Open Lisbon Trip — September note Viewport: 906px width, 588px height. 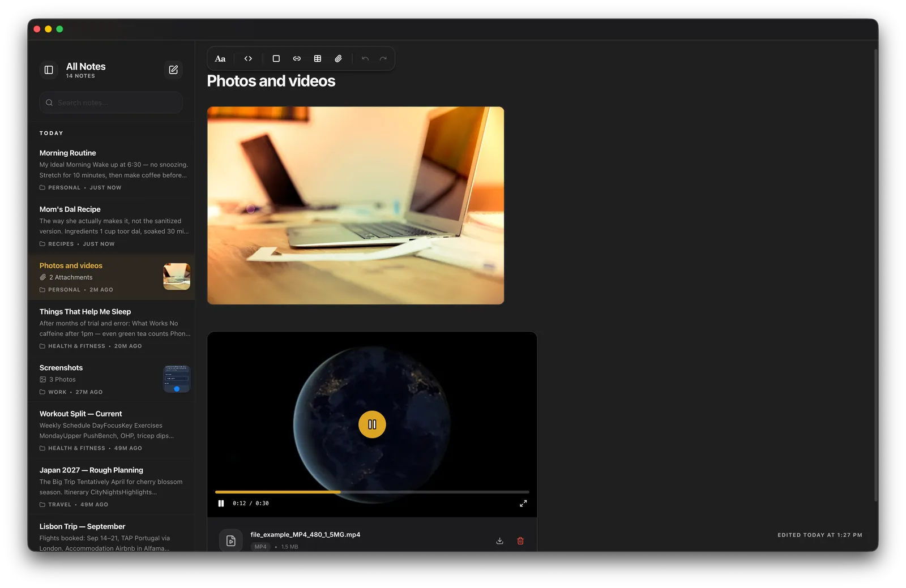point(112,534)
